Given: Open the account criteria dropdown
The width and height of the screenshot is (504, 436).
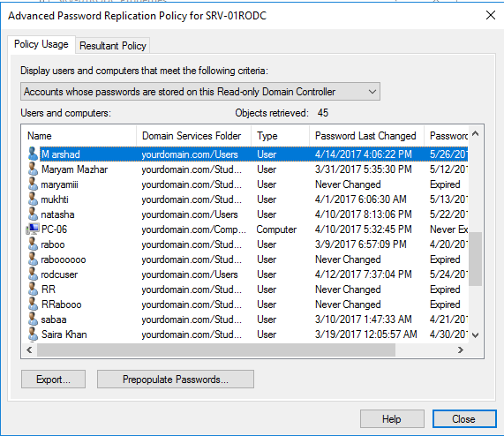Looking at the screenshot, I should pyautogui.click(x=200, y=92).
